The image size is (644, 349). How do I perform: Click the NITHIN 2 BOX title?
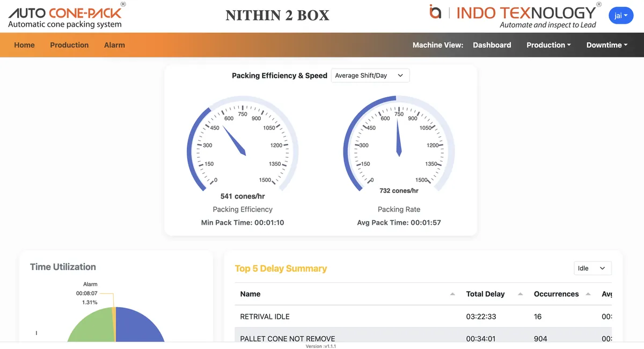tap(277, 16)
